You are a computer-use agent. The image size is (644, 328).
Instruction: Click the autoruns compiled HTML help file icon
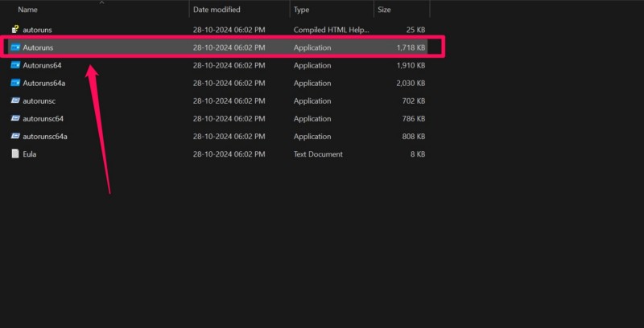pos(15,30)
